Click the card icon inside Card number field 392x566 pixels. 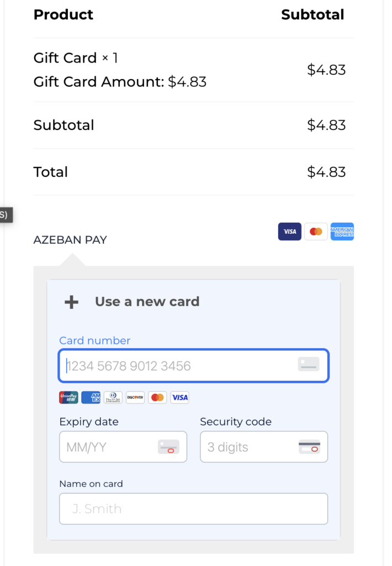309,364
